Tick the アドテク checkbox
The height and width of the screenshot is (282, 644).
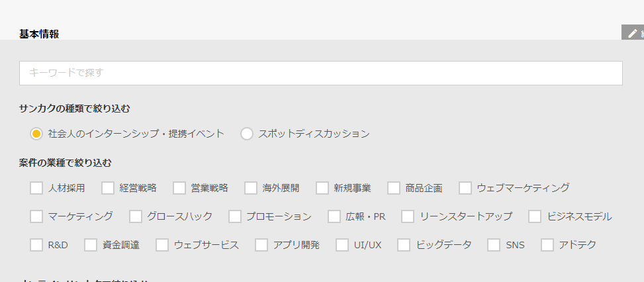pyautogui.click(x=547, y=245)
